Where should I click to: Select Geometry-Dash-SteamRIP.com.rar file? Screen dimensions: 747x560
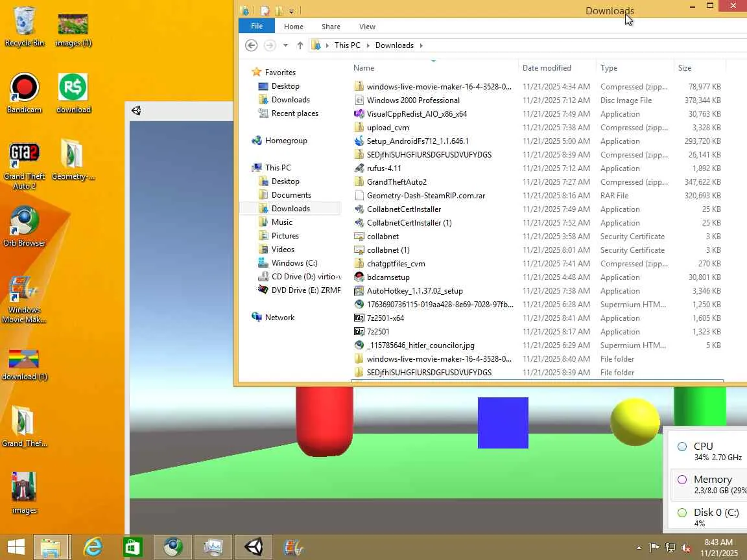coord(538,196)
